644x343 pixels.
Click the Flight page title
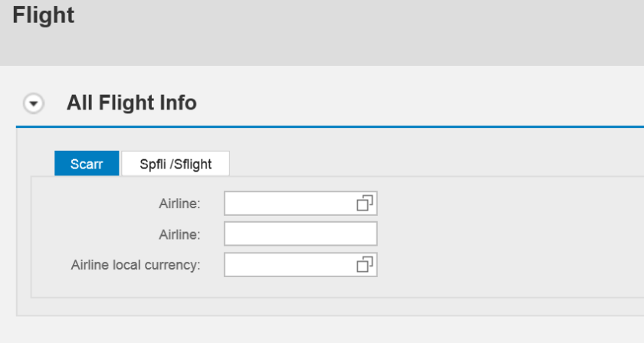44,16
